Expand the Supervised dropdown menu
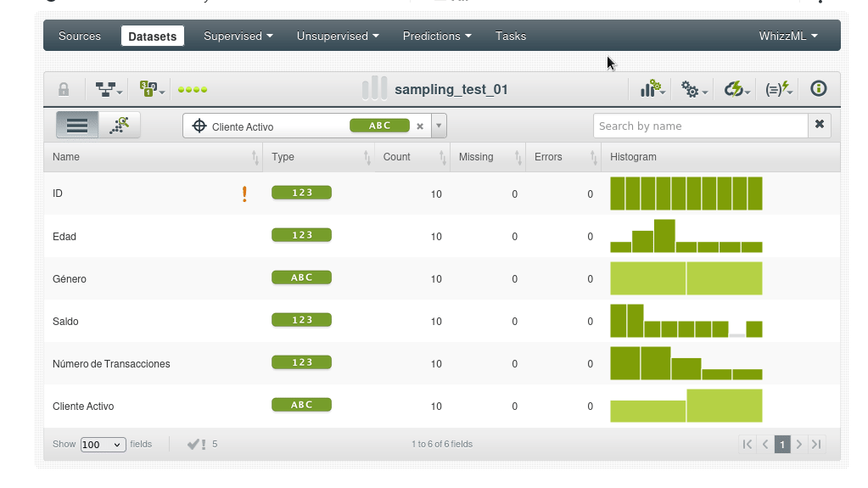The image size is (868, 488). click(238, 36)
